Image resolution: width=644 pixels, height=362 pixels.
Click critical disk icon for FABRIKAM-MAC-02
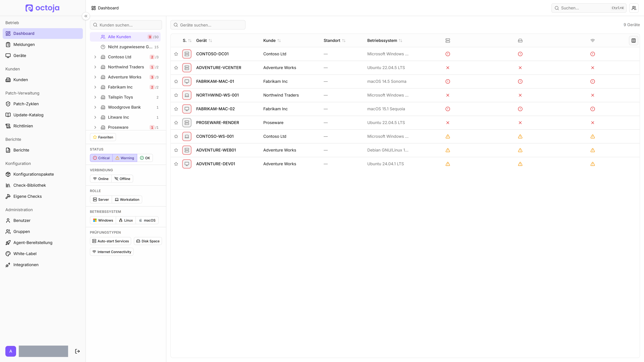pos(520,109)
